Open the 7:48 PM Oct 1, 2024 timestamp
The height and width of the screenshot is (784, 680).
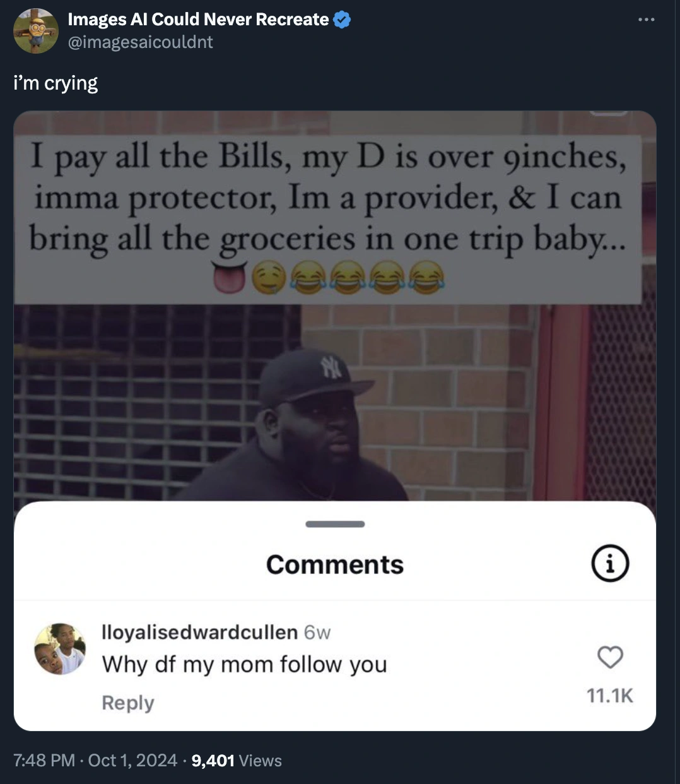point(95,761)
